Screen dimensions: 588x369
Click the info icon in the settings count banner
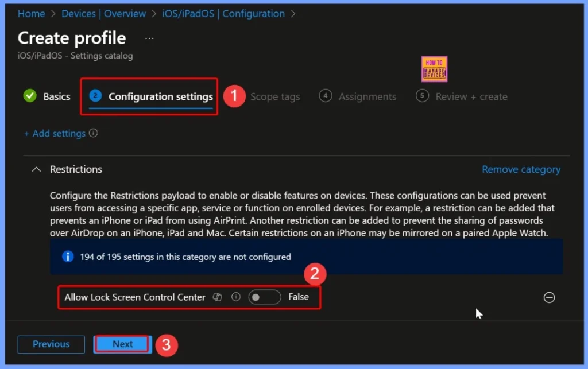click(x=68, y=257)
